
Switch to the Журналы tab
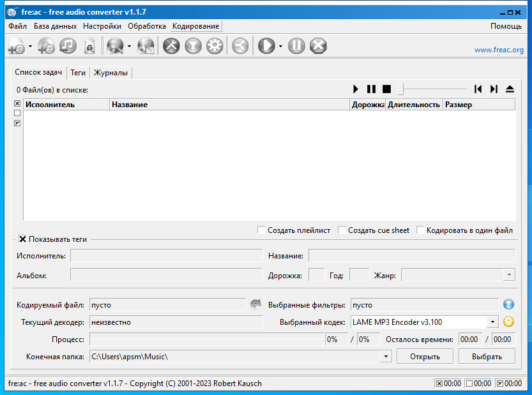110,73
